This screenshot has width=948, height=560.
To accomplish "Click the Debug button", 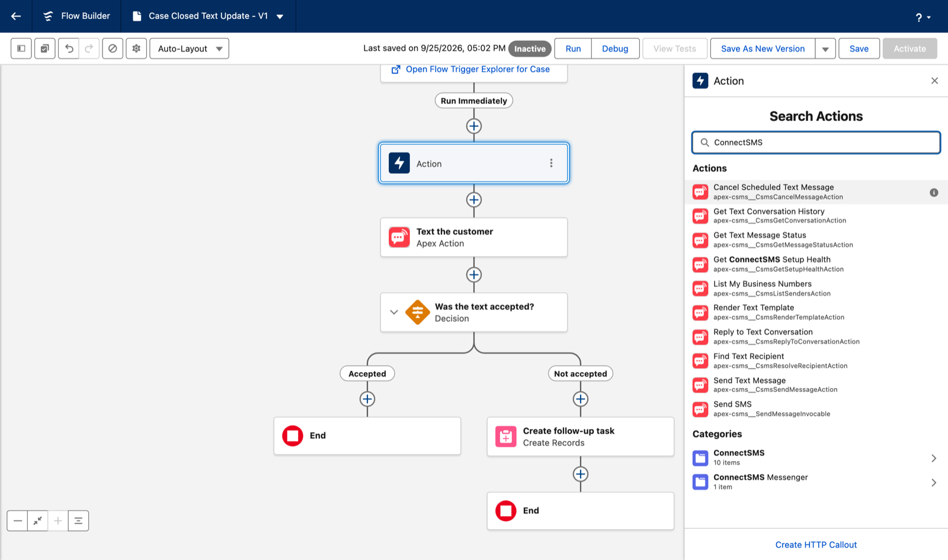I will click(x=615, y=49).
